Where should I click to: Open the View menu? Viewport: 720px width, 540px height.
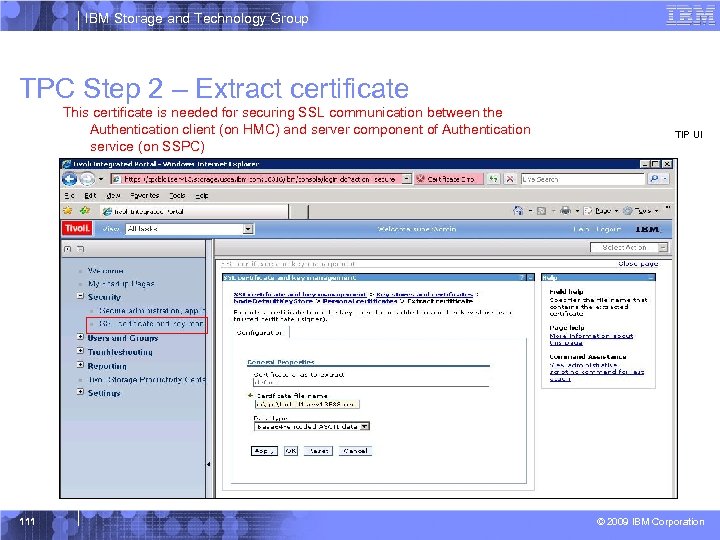click(x=113, y=196)
